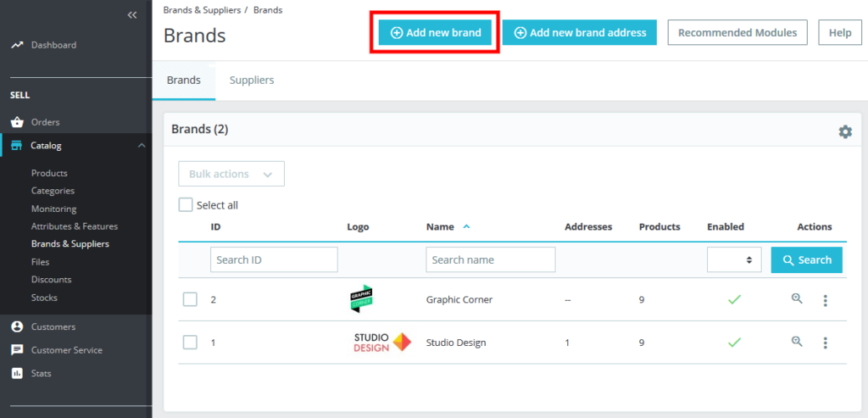Open the Enabled filter dropdown
Image resolution: width=868 pixels, height=418 pixels.
[733, 260]
